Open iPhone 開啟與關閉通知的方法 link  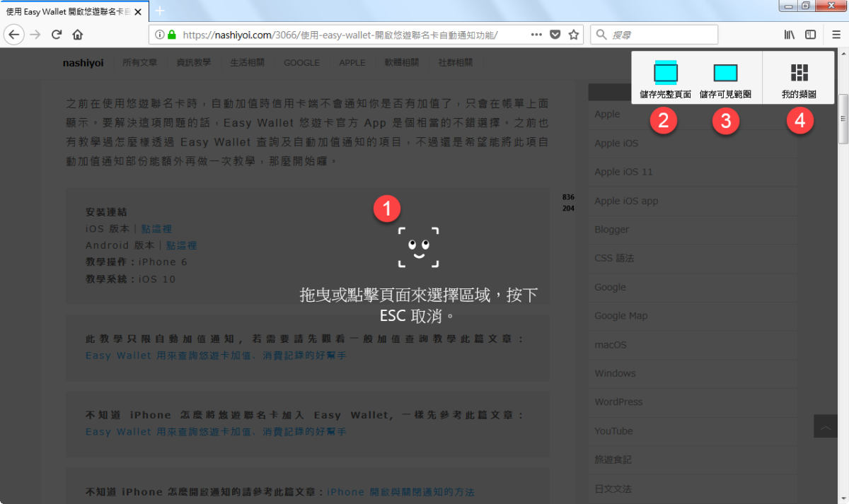[400, 492]
